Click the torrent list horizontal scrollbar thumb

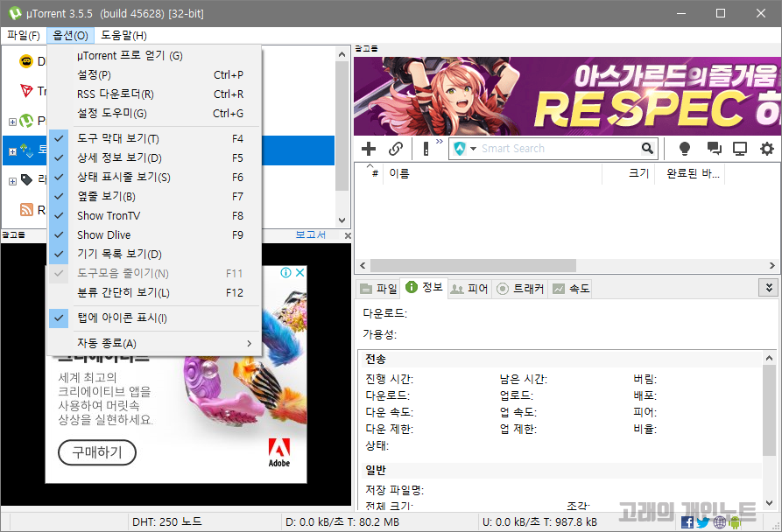click(473, 265)
